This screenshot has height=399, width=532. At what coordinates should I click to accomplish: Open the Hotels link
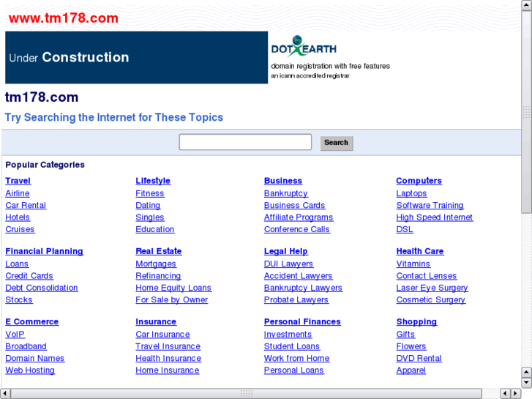(x=18, y=217)
